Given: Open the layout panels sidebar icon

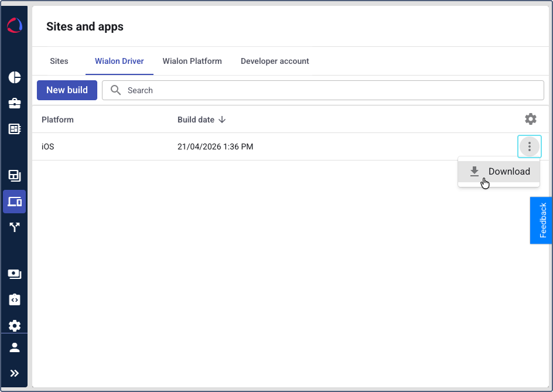Looking at the screenshot, I should 15,175.
